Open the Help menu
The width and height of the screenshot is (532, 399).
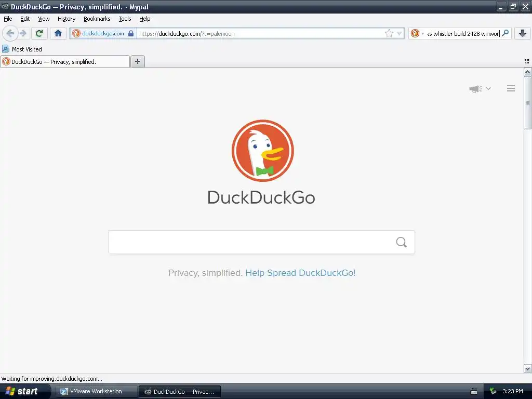click(144, 19)
